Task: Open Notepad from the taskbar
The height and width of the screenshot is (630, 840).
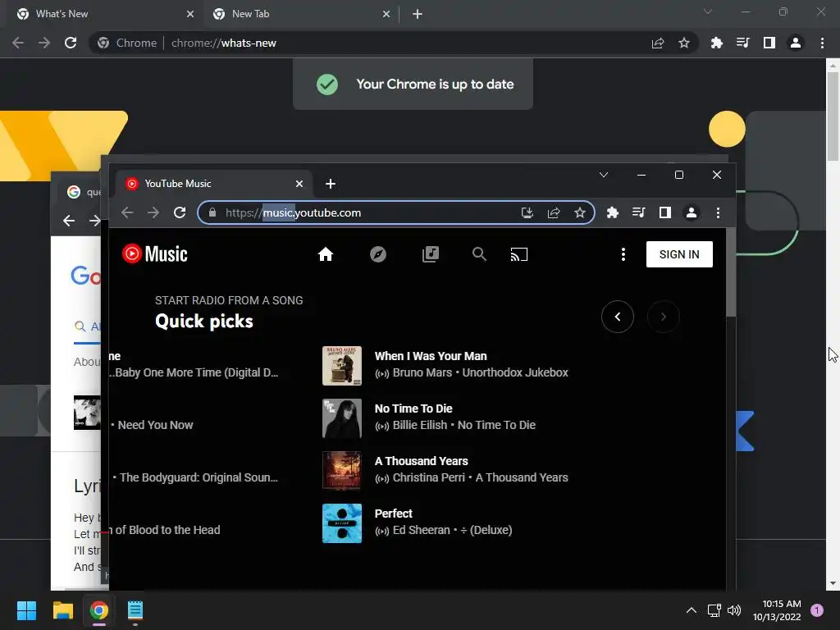Action: pyautogui.click(x=135, y=610)
